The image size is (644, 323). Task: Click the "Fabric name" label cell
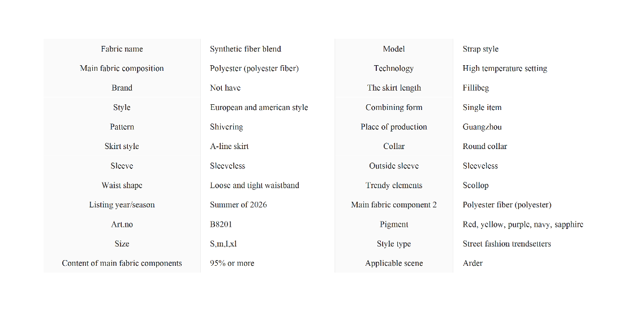click(x=122, y=49)
